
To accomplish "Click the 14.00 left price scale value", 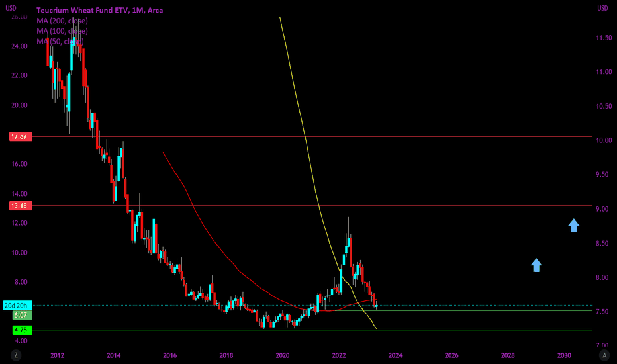I will click(19, 194).
